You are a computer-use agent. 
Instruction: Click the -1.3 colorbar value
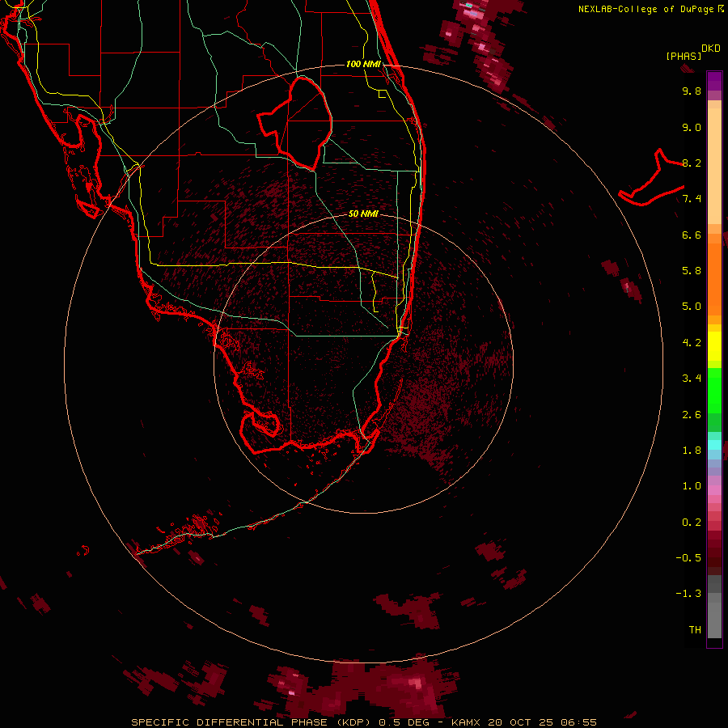688,594
